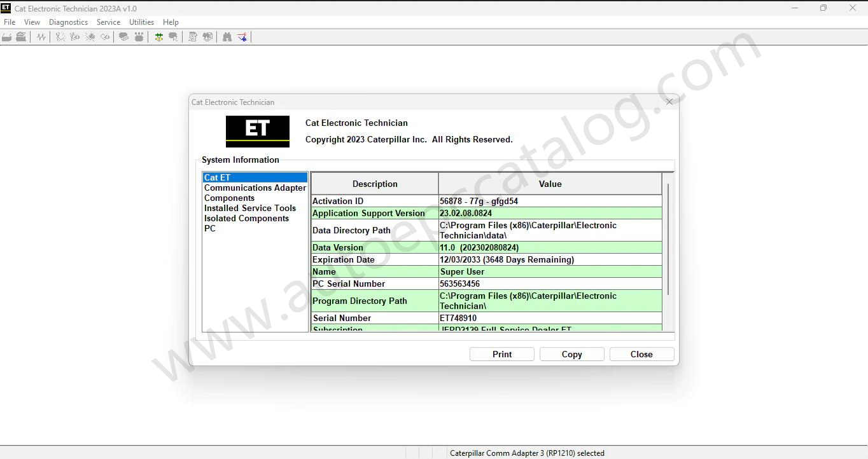Open the waveform status tool icon
The image size is (868, 459).
[41, 37]
